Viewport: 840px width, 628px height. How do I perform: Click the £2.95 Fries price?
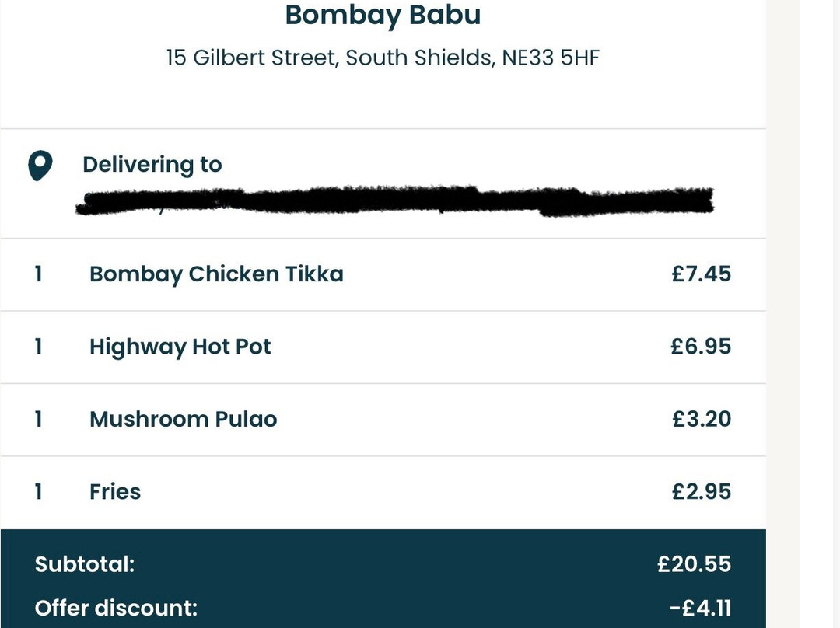click(702, 491)
